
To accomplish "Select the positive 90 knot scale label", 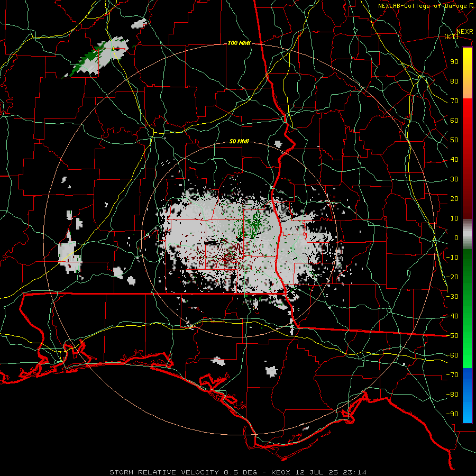I will (454, 62).
